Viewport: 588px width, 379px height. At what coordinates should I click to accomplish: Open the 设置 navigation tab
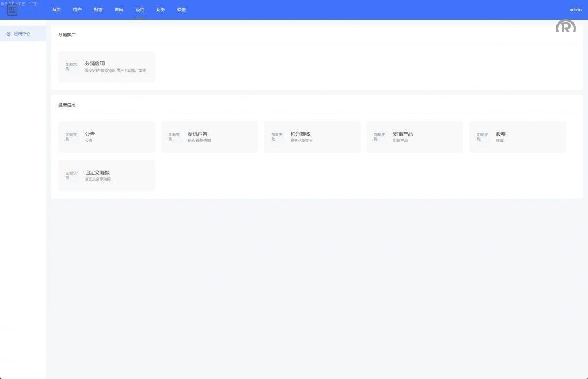(181, 10)
